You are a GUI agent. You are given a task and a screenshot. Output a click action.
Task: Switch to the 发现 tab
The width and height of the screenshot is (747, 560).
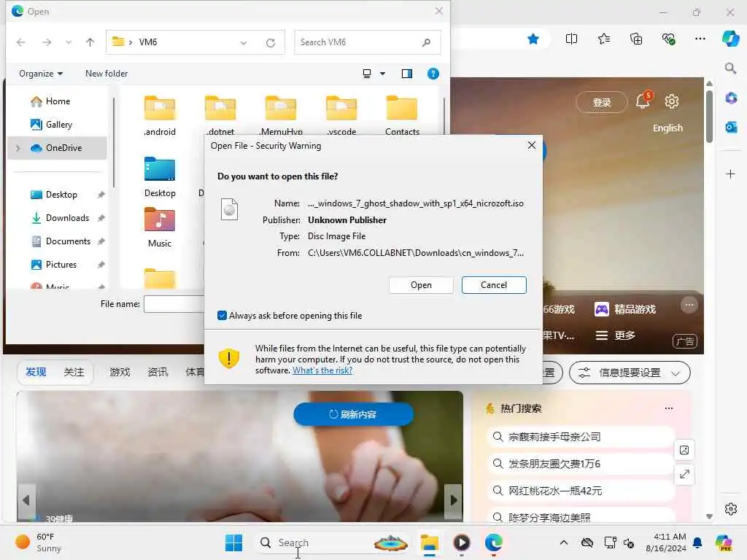coord(36,372)
